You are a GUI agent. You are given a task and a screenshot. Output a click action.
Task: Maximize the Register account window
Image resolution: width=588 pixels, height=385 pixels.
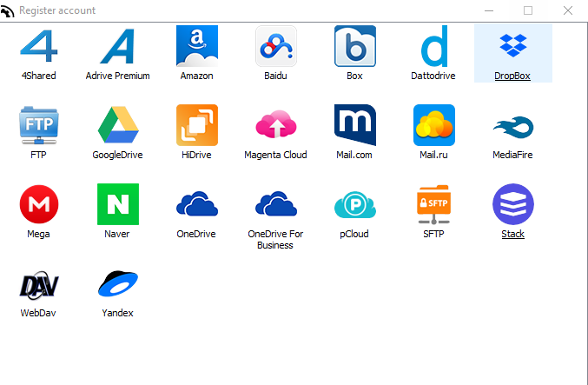pos(528,10)
